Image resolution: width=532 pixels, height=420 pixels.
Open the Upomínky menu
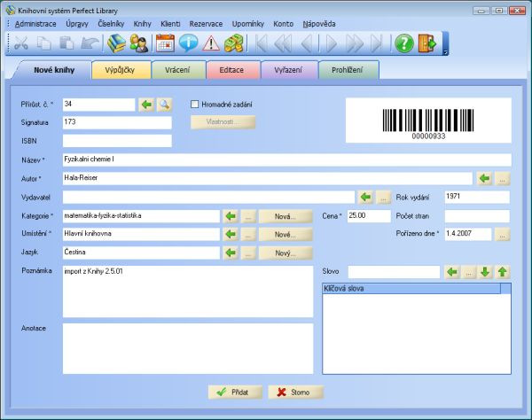pos(248,24)
